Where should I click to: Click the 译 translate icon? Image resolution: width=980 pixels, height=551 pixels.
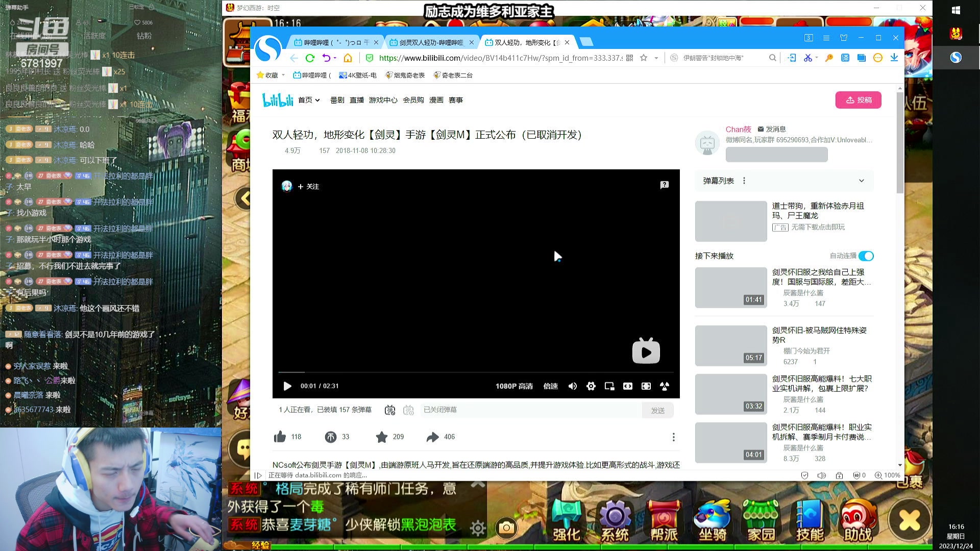[x=845, y=58]
